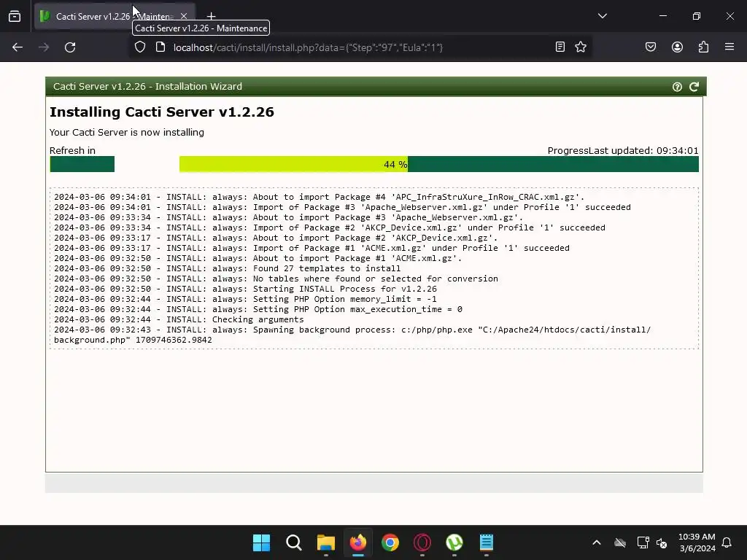The width and height of the screenshot is (747, 560).
Task: Click the Package #2 AKCP_Device succeeded log line
Action: point(330,227)
